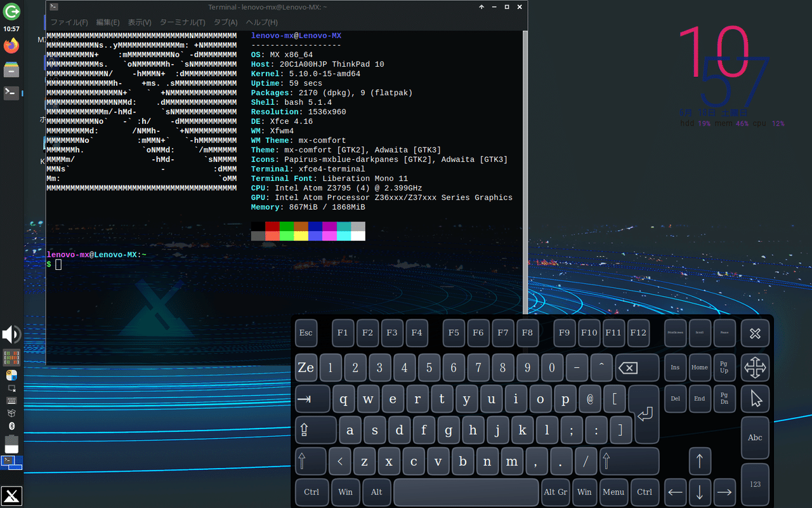Image resolution: width=812 pixels, height=508 pixels.
Task: Toggle the Alt Gr modifier key
Action: click(556, 491)
